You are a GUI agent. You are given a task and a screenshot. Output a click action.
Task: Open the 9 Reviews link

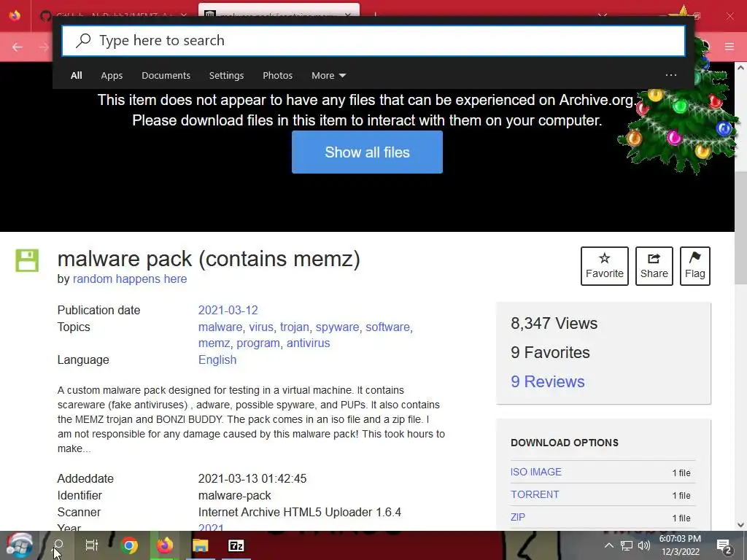click(x=547, y=381)
